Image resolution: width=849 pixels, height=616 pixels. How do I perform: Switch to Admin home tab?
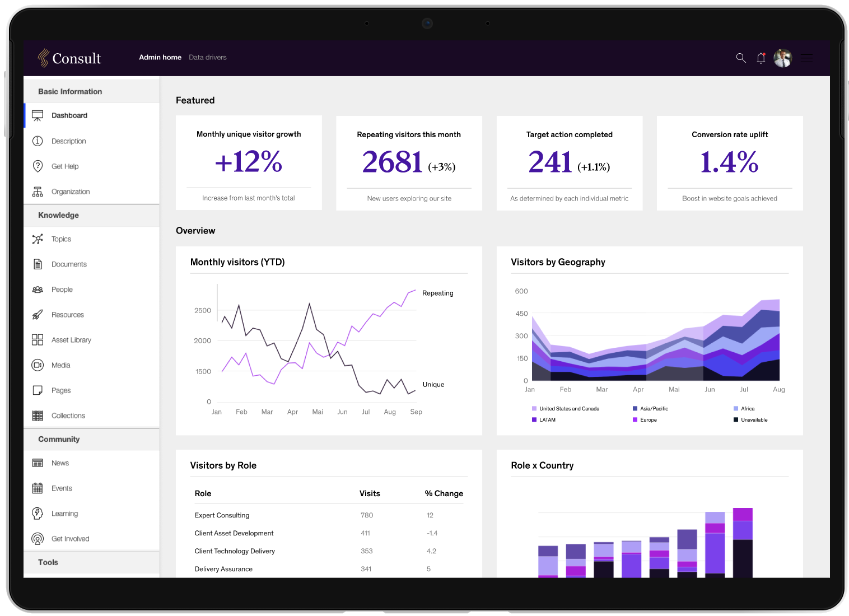160,57
